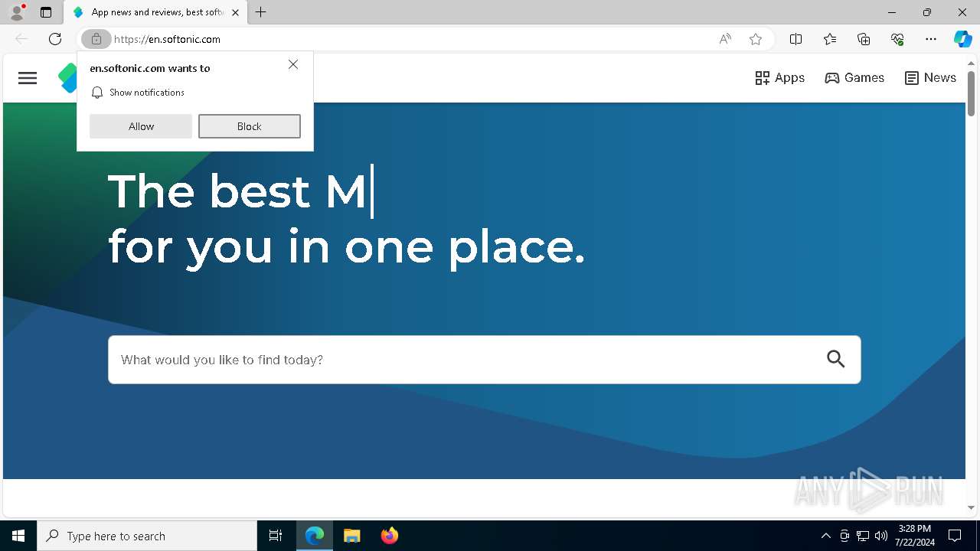Activate the Read aloud icon
980x551 pixels.
pos(725,39)
